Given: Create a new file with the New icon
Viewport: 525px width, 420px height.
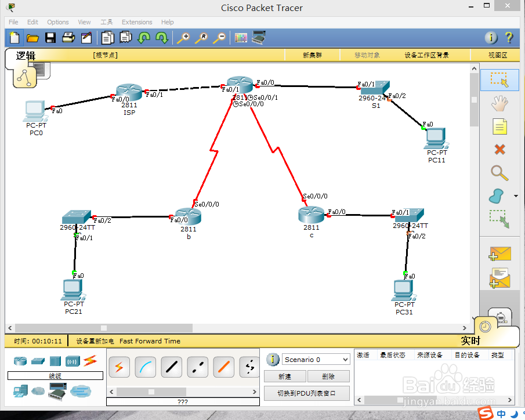Looking at the screenshot, I should [x=15, y=38].
